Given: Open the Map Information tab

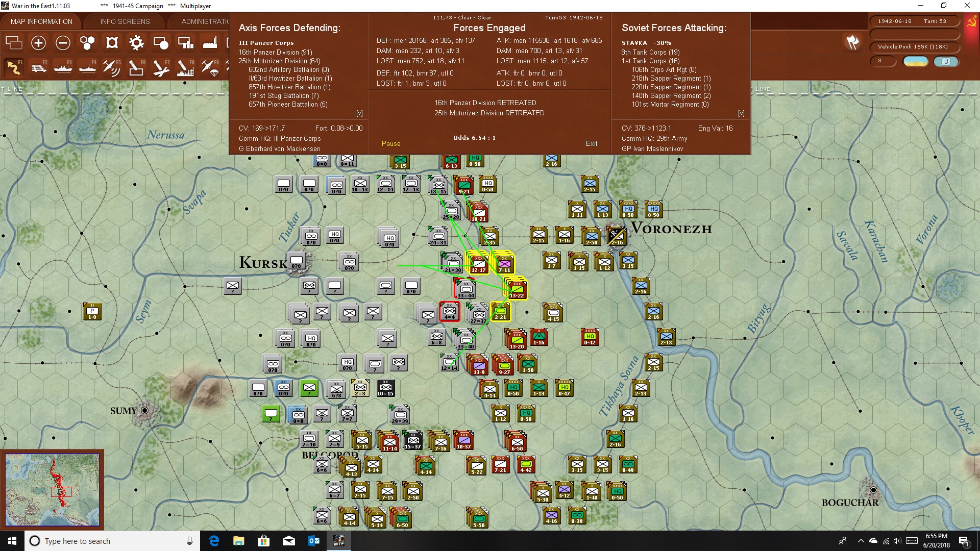Looking at the screenshot, I should 41,21.
